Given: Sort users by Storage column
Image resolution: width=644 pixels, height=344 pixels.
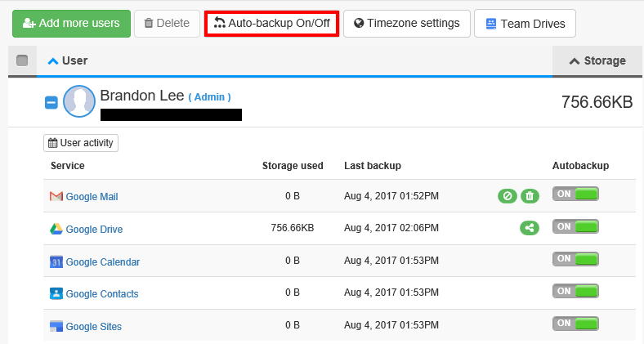Looking at the screenshot, I should tap(598, 60).
